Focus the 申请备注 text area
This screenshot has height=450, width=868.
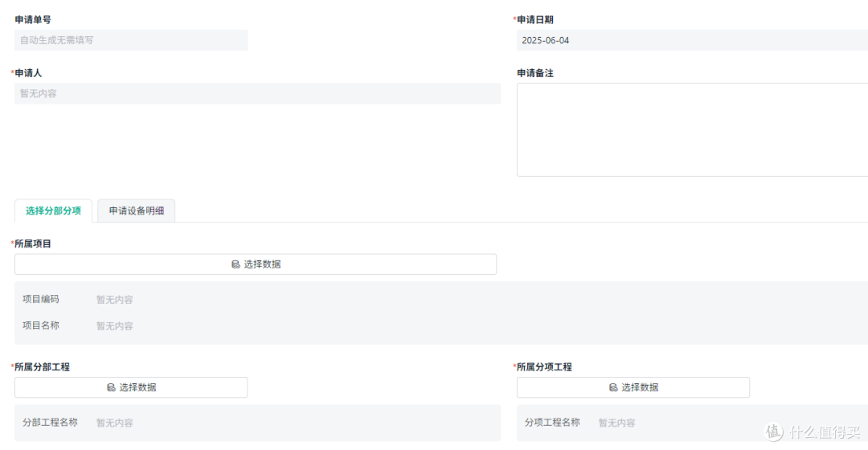click(x=692, y=130)
